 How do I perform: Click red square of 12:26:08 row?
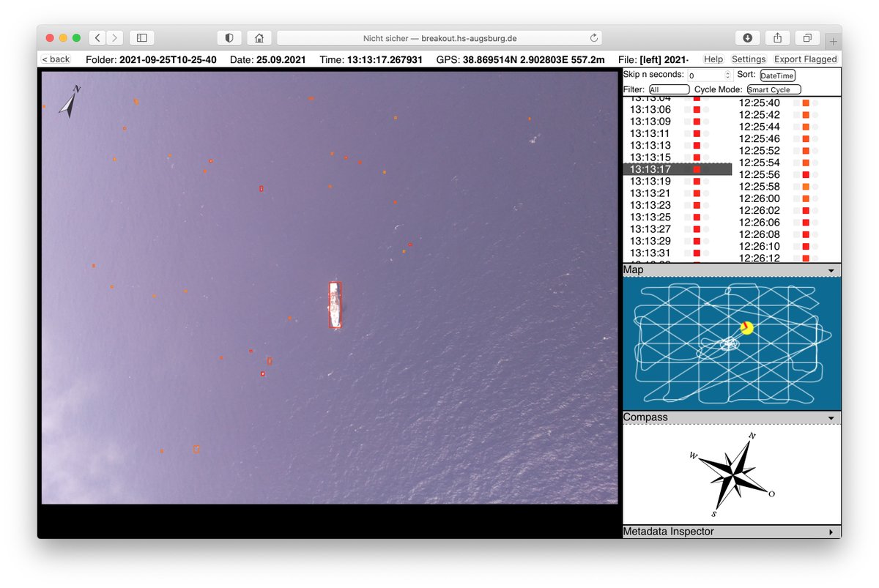(806, 234)
